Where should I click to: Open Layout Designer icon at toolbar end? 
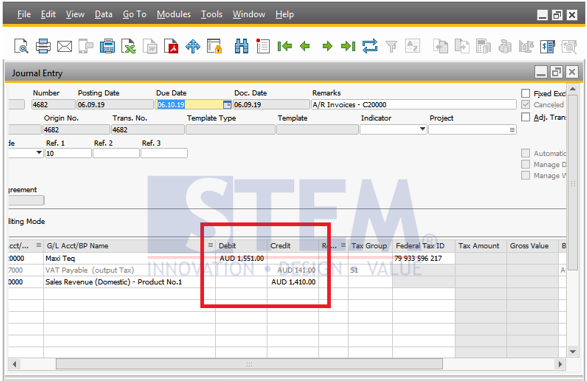(x=569, y=46)
